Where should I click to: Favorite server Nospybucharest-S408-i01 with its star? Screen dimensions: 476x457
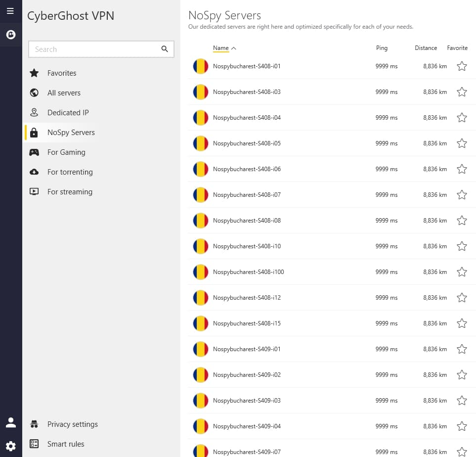point(462,66)
